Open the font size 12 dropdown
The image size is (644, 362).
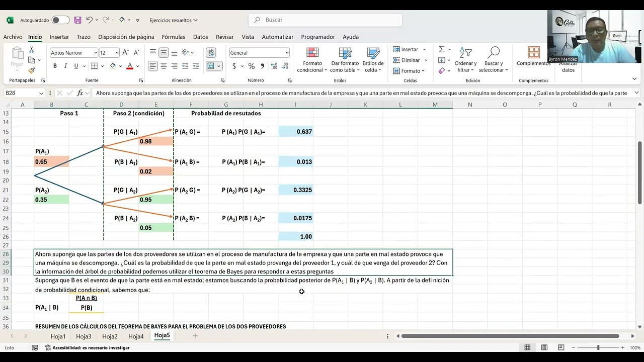pyautogui.click(x=117, y=53)
